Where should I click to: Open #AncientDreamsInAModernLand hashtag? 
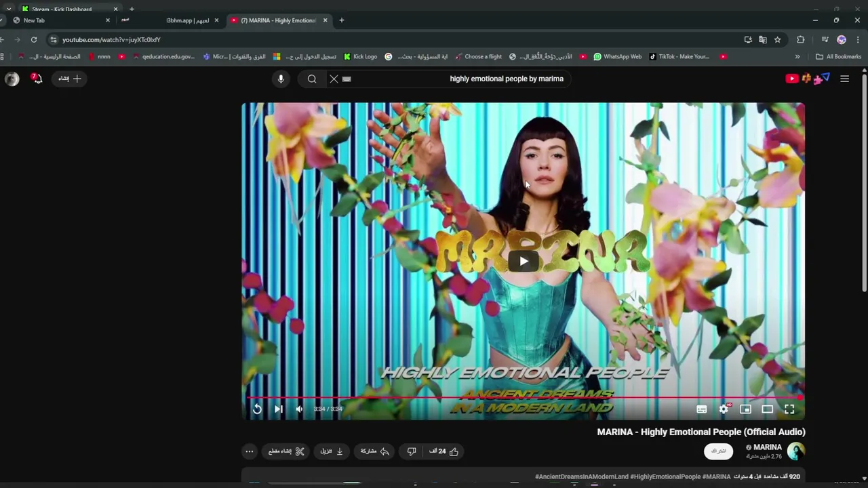[582, 476]
